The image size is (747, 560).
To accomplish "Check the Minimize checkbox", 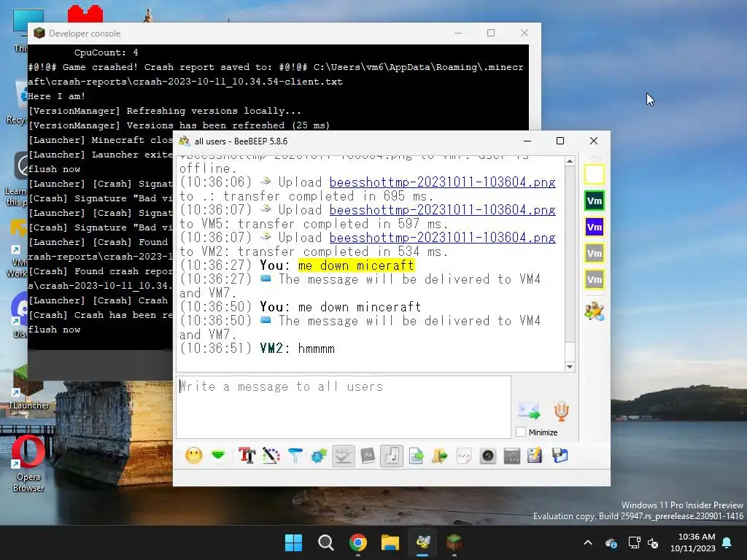I will [521, 432].
